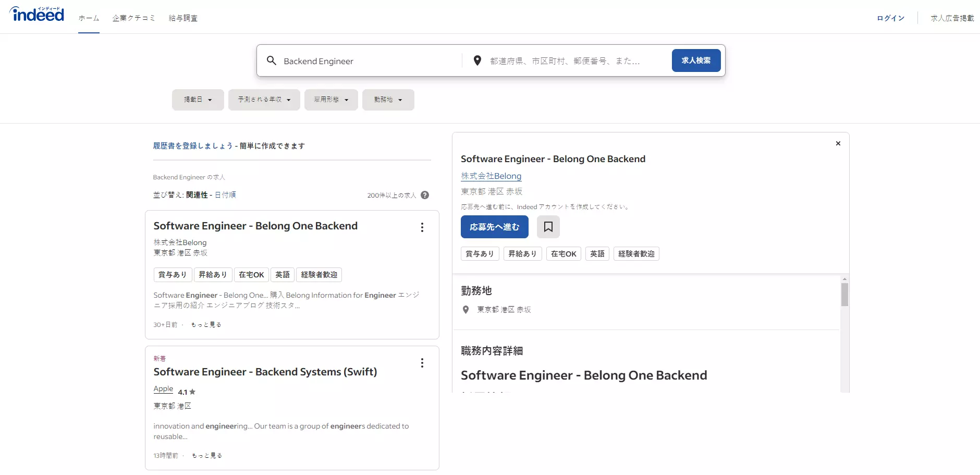Click もっと見る on the Apple job card

[207, 456]
